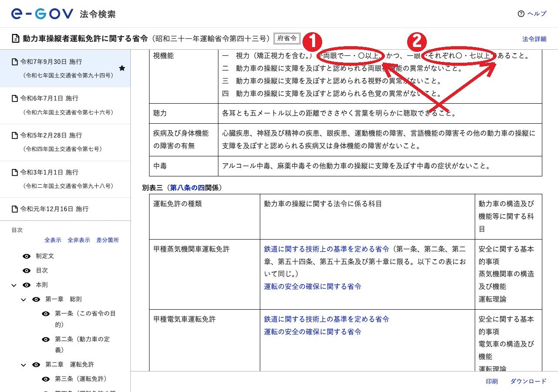Select the 令和元年12月16日 施行 version

pyautogui.click(x=65, y=210)
